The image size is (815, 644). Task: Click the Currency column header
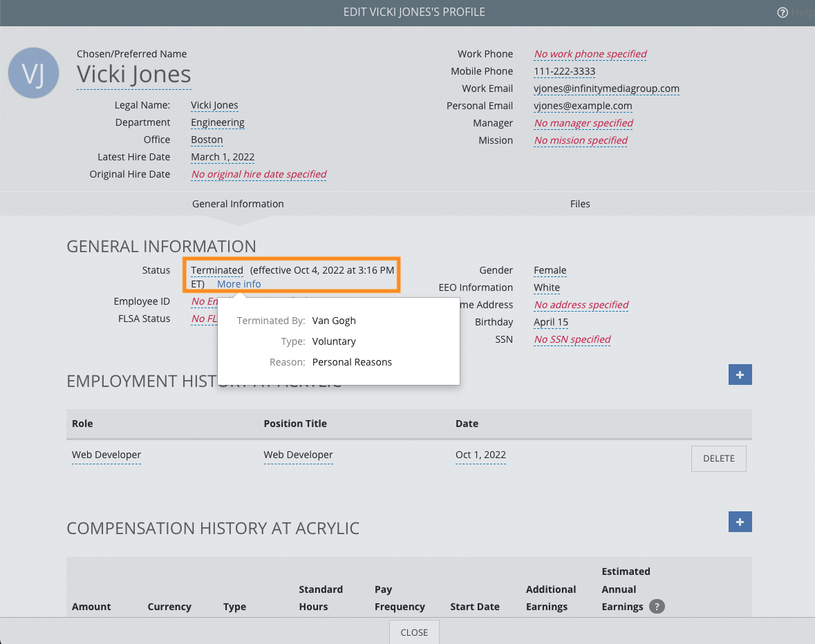(x=169, y=607)
